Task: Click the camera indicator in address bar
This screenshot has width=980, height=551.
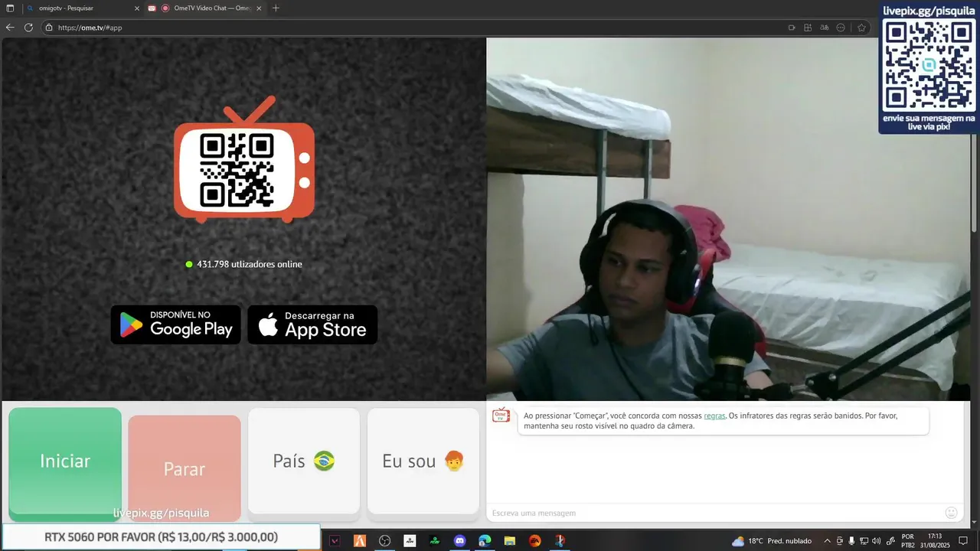Action: click(x=792, y=28)
